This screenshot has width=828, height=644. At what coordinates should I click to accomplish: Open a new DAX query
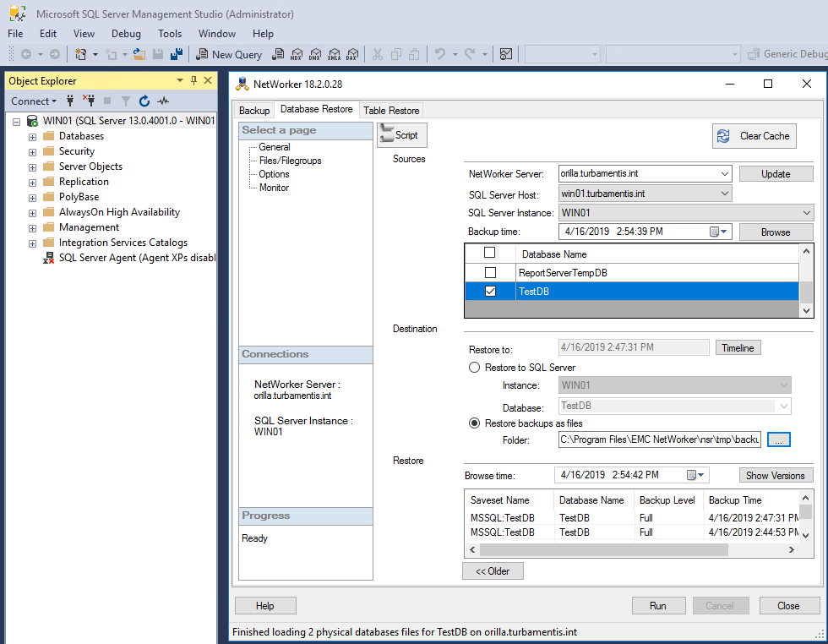tap(352, 54)
